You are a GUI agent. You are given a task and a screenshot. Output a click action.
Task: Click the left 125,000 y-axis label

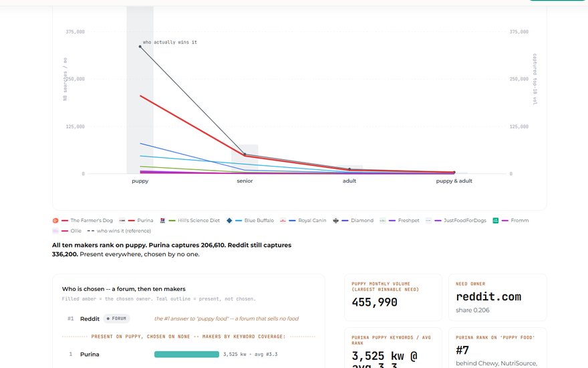pos(75,126)
